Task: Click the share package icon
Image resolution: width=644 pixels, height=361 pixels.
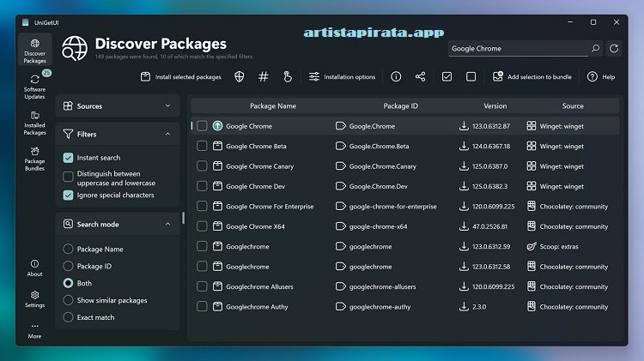Action: [x=420, y=76]
